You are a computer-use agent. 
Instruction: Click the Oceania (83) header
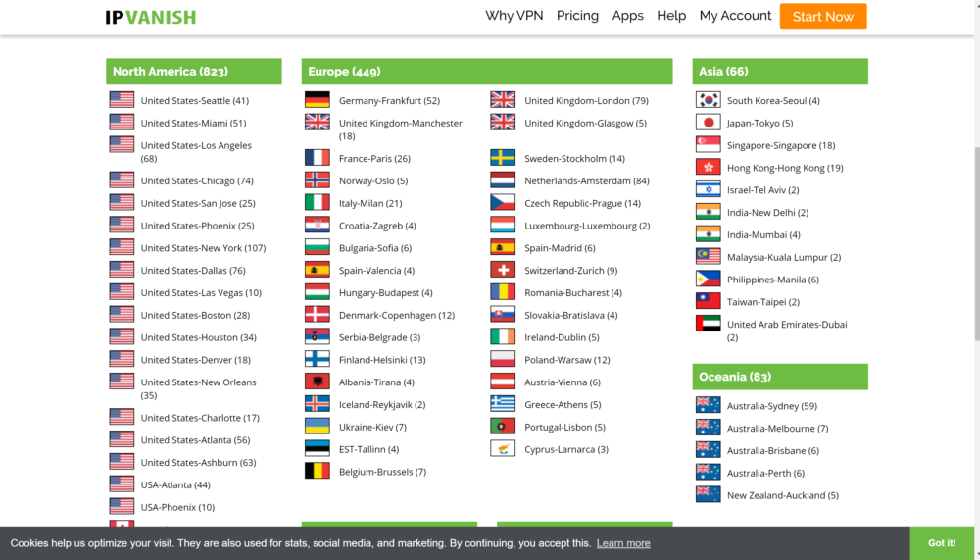[780, 377]
